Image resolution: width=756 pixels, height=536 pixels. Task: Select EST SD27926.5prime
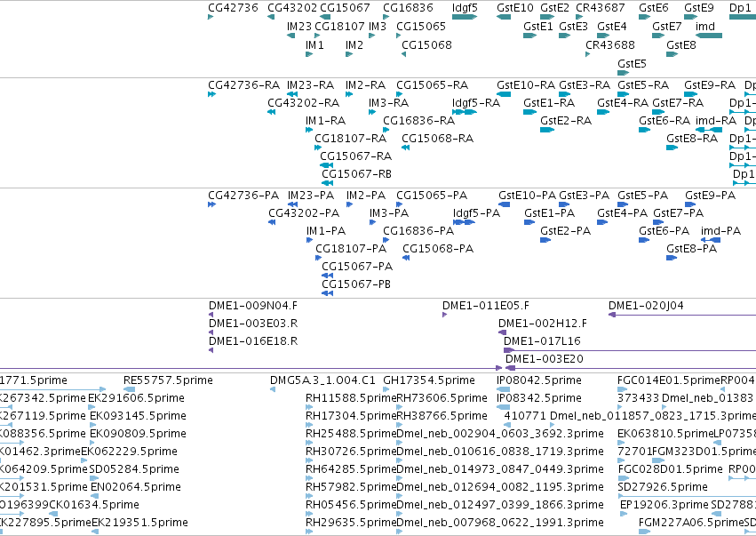pyautogui.click(x=663, y=487)
